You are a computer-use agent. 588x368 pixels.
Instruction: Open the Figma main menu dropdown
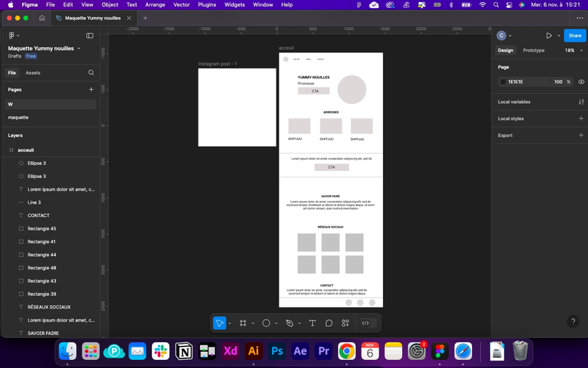(13, 35)
